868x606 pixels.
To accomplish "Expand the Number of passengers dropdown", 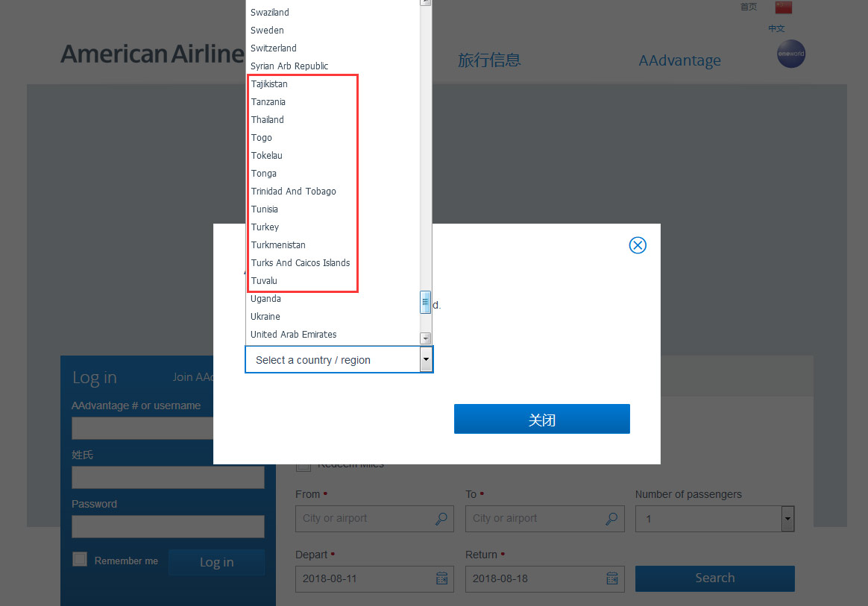I will [x=787, y=519].
